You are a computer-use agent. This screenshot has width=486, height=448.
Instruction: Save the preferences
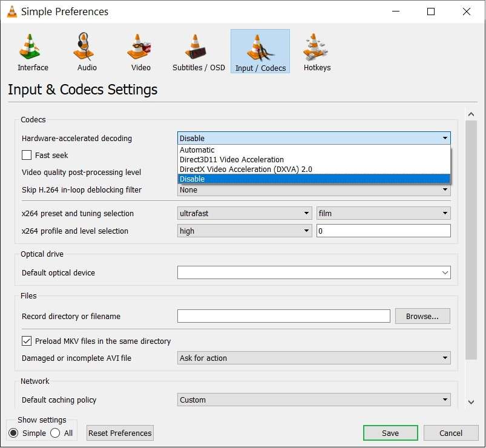click(x=390, y=433)
